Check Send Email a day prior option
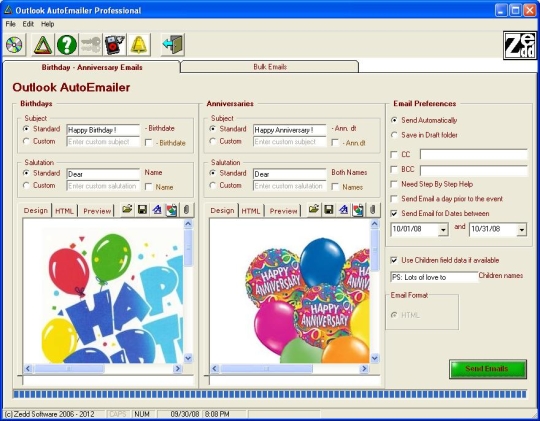Image resolution: width=540 pixels, height=421 pixels. click(394, 199)
